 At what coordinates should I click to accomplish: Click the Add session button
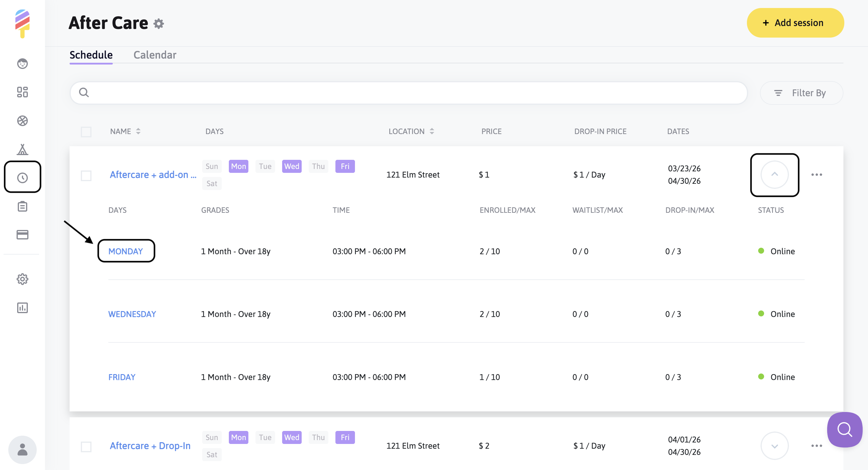[x=795, y=23]
